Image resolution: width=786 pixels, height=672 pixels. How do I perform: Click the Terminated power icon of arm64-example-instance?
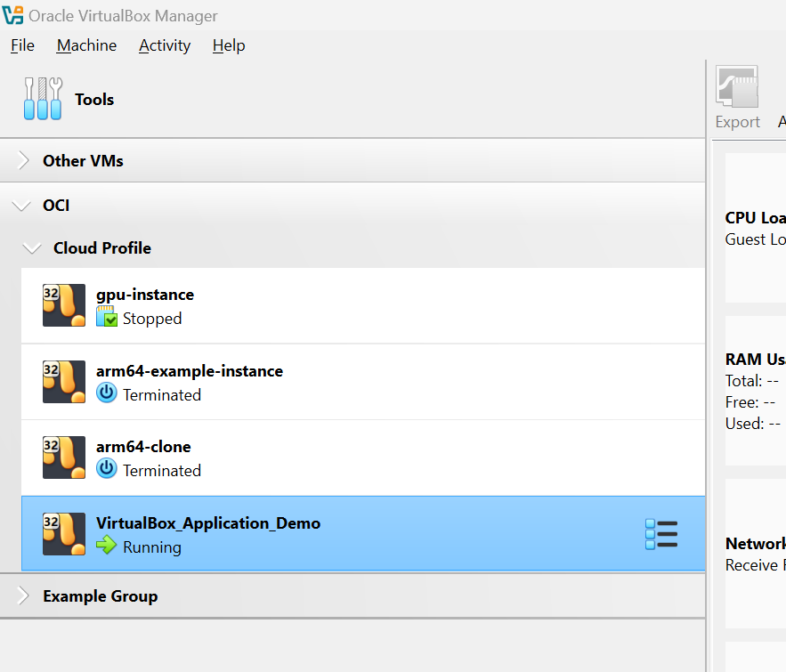click(106, 393)
